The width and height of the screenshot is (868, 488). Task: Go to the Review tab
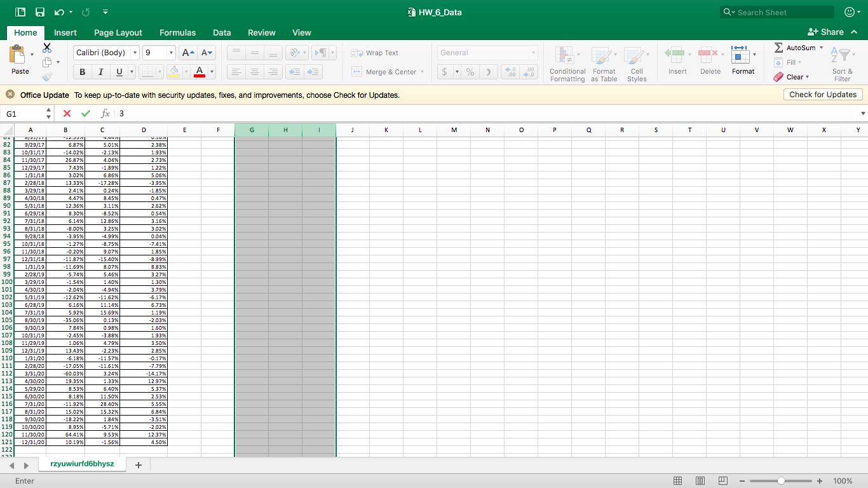click(262, 32)
